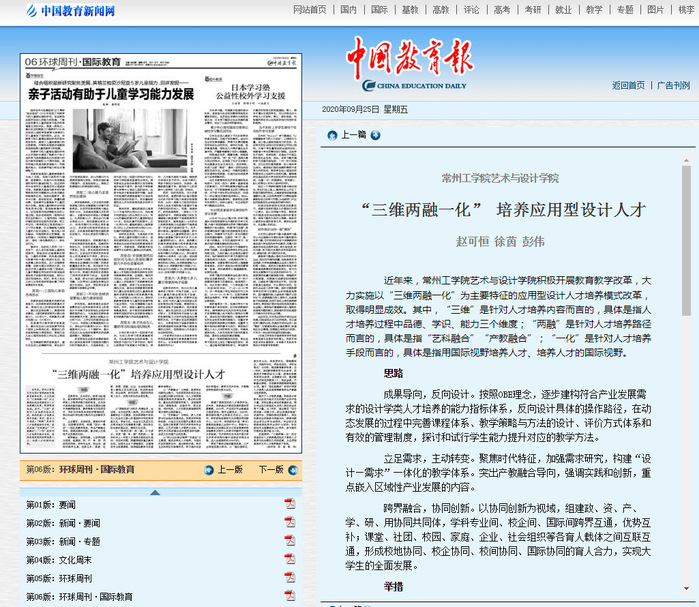Go to next page with 下一版 arrow
This screenshot has height=607, width=699.
291,469
